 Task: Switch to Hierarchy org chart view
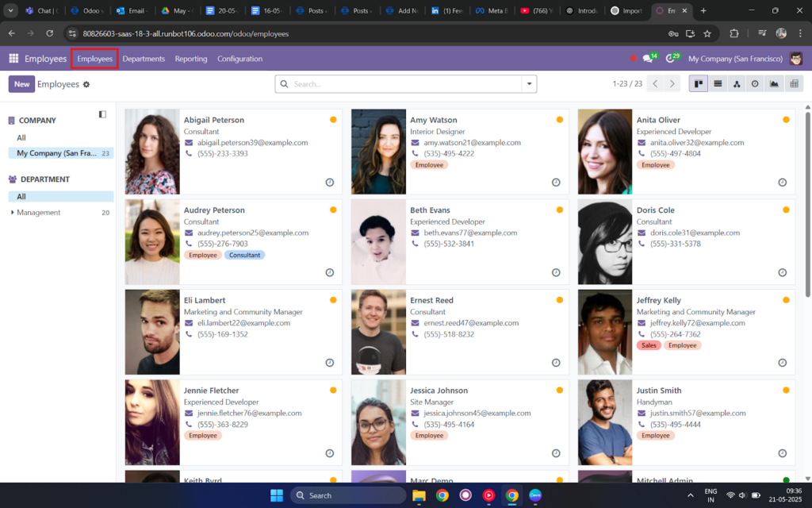click(737, 84)
